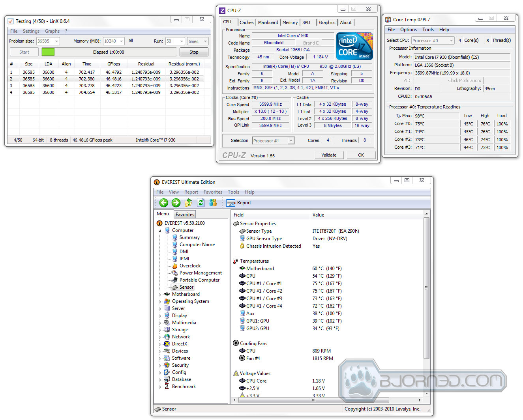Image resolution: width=523 pixels, height=420 pixels.
Task: Click the Benchmark hourglass icon in tree
Action: (x=167, y=386)
